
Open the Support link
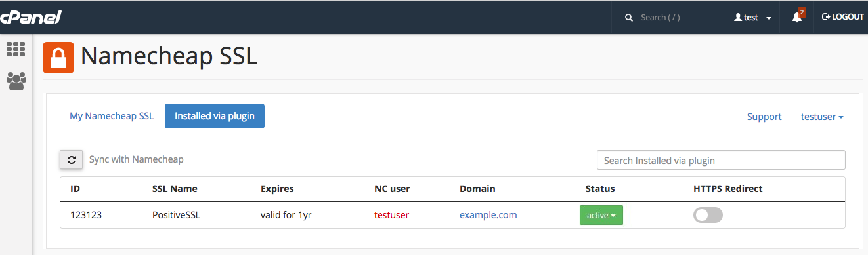click(764, 117)
